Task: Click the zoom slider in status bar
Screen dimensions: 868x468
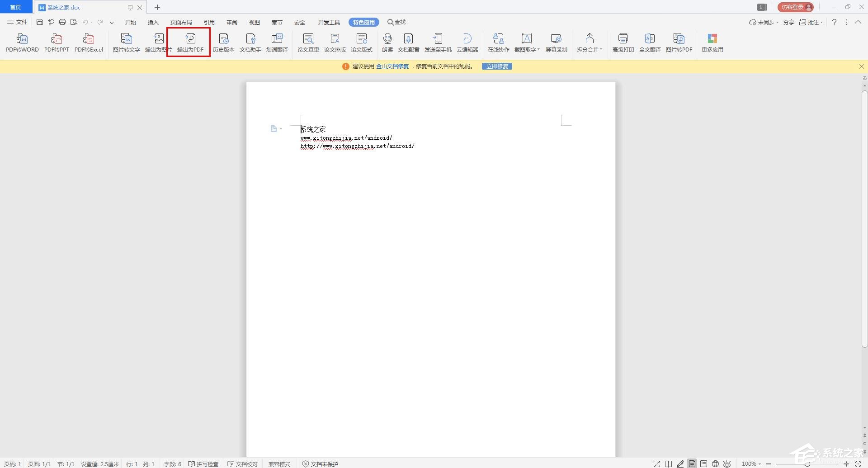Action: coord(807,464)
